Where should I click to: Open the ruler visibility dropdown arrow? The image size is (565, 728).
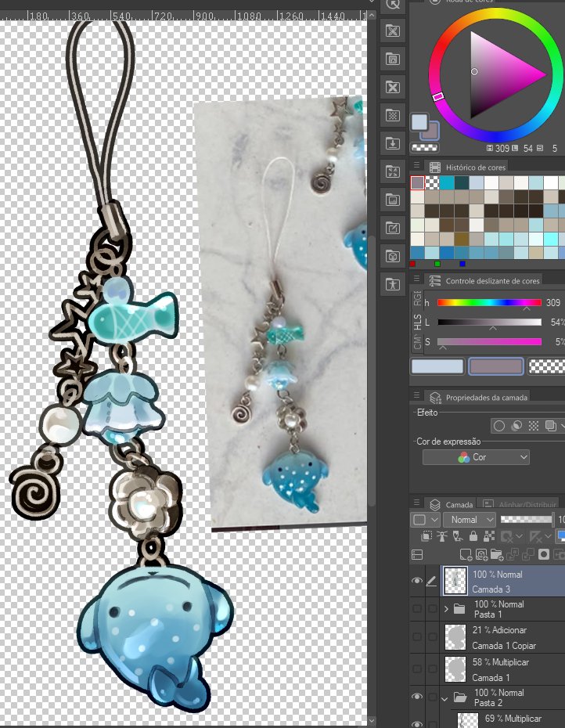point(548,537)
